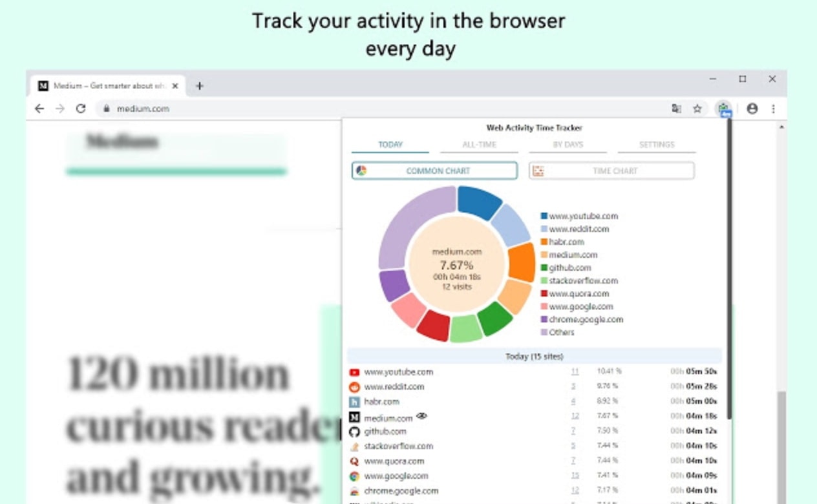Screen dimensions: 817x504
Task: Click the translate page icon in address bar
Action: point(676,109)
